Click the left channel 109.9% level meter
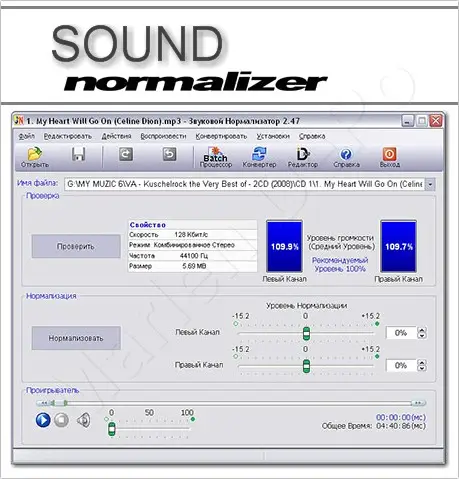This screenshot has width=459, height=479. pos(284,246)
